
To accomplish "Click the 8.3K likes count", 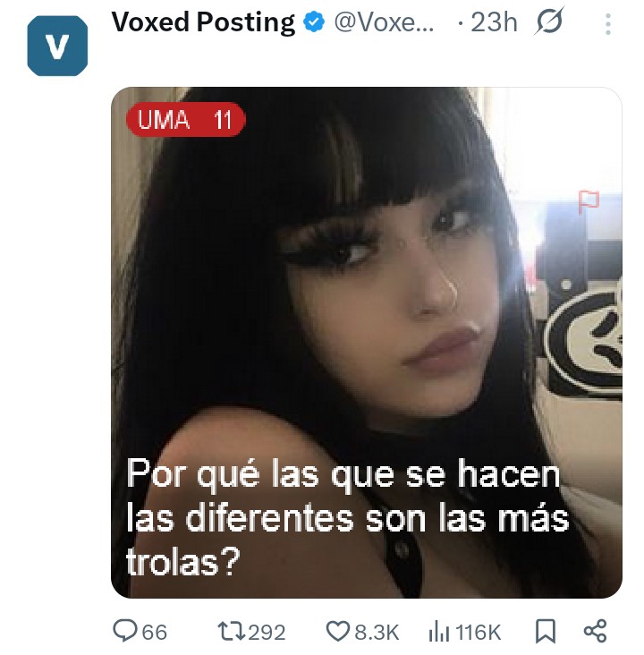I will coord(377,632).
